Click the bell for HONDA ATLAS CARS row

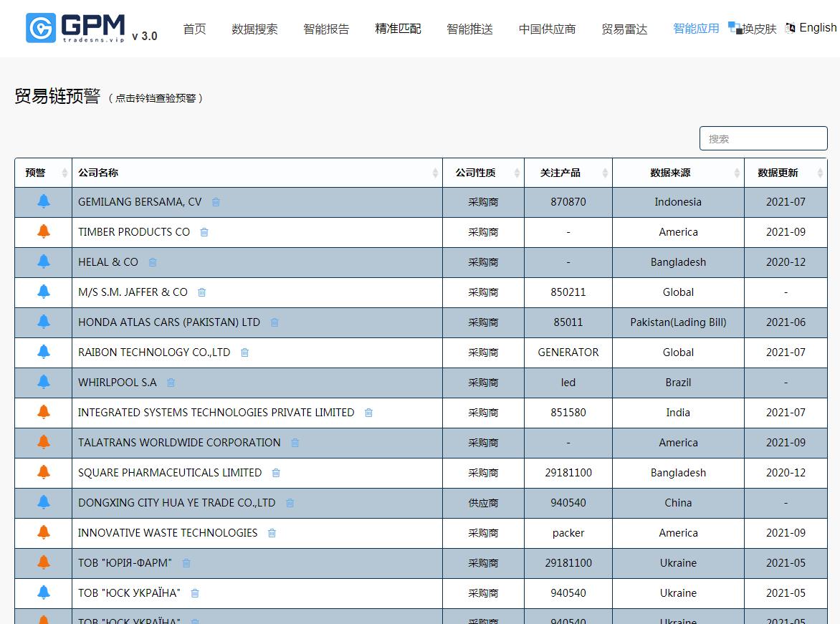44,322
